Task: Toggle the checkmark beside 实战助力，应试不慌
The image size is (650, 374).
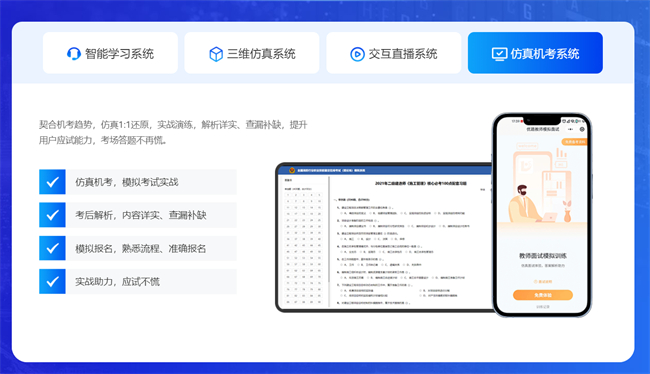Action: click(x=52, y=282)
